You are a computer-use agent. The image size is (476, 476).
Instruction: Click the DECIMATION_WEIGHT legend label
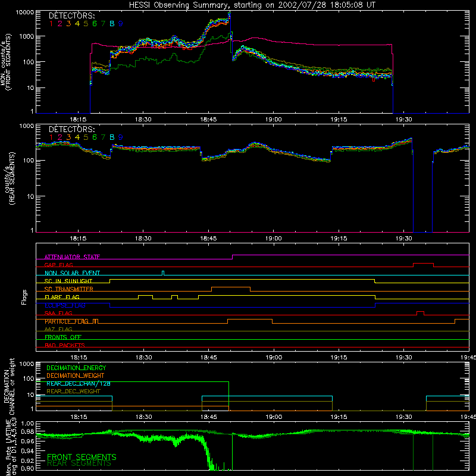click(76, 375)
